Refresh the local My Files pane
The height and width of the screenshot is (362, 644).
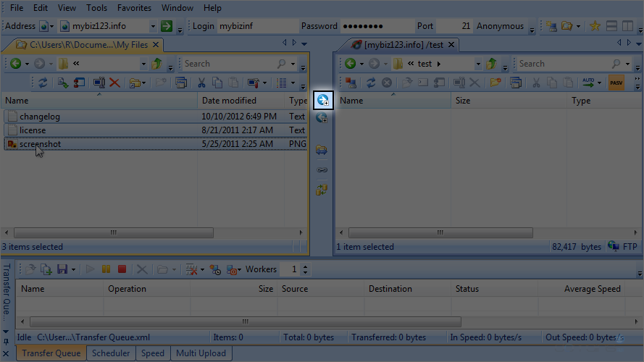click(43, 83)
